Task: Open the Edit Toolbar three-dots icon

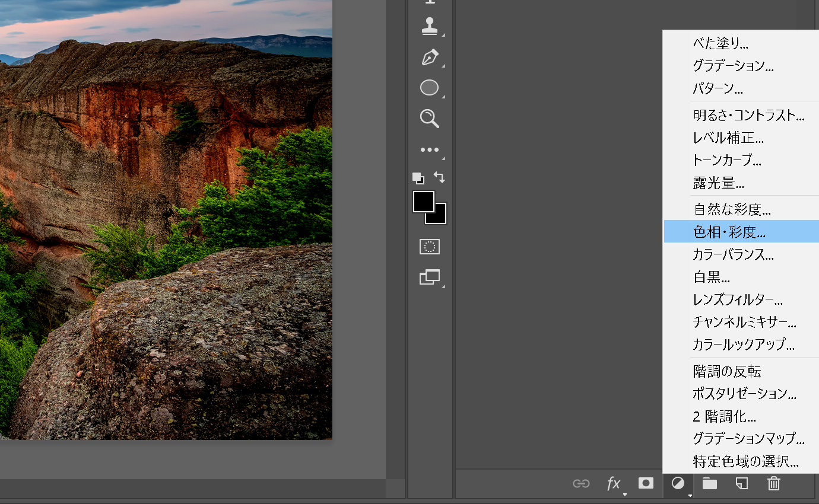Action: 429,150
